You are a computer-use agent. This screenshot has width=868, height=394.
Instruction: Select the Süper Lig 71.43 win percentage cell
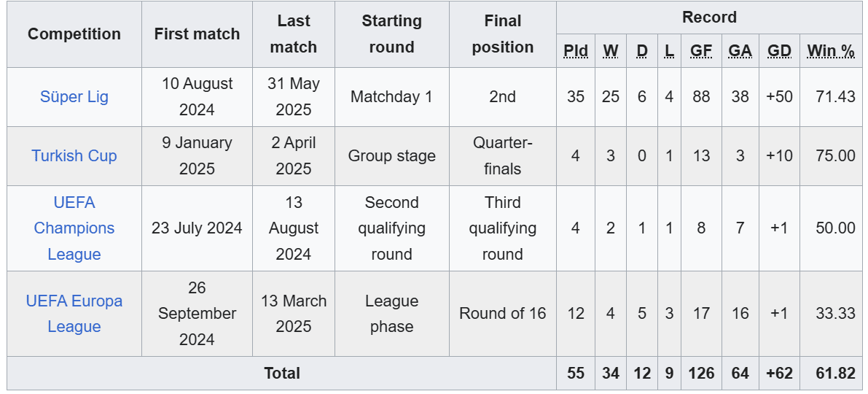click(835, 97)
